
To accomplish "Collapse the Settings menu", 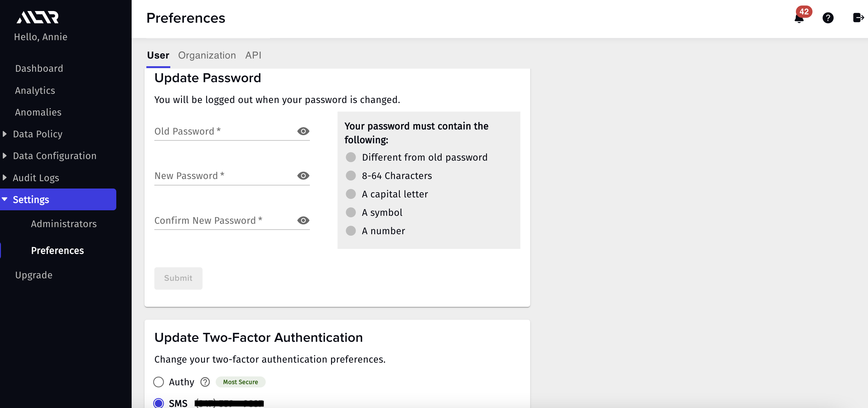I will point(5,199).
